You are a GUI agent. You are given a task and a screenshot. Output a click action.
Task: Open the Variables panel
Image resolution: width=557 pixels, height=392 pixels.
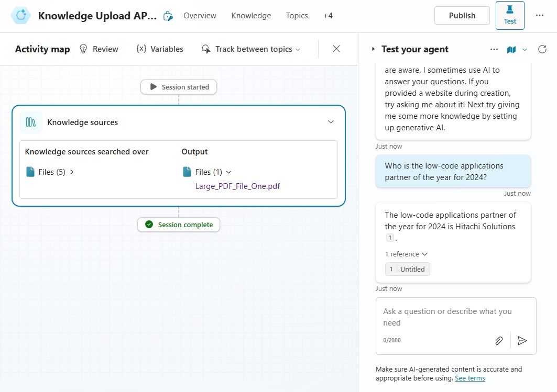click(x=160, y=49)
